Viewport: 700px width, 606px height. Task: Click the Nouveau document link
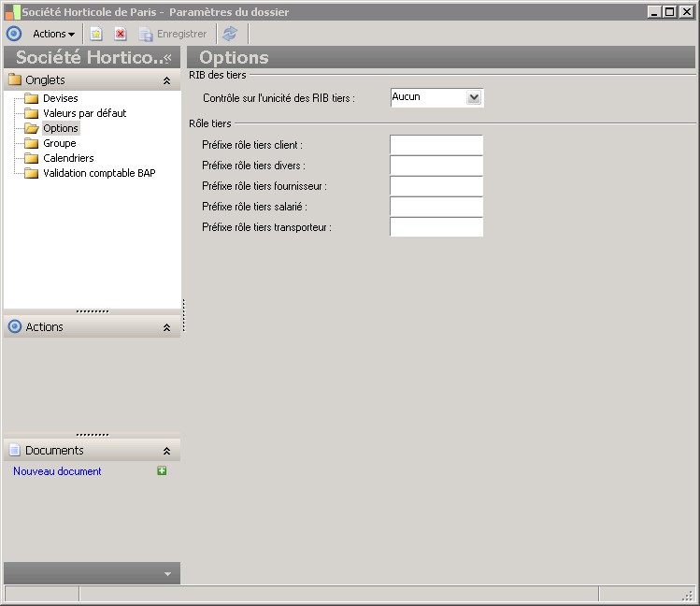click(x=57, y=471)
